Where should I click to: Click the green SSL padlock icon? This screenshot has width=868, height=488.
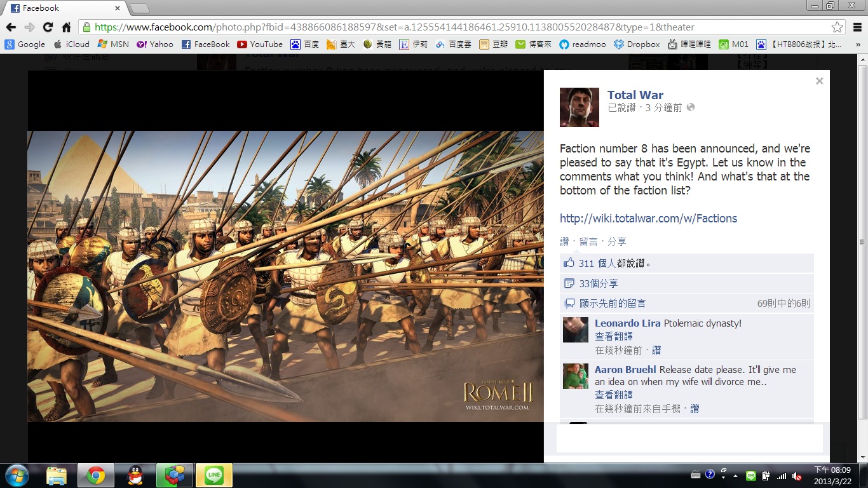(86, 27)
